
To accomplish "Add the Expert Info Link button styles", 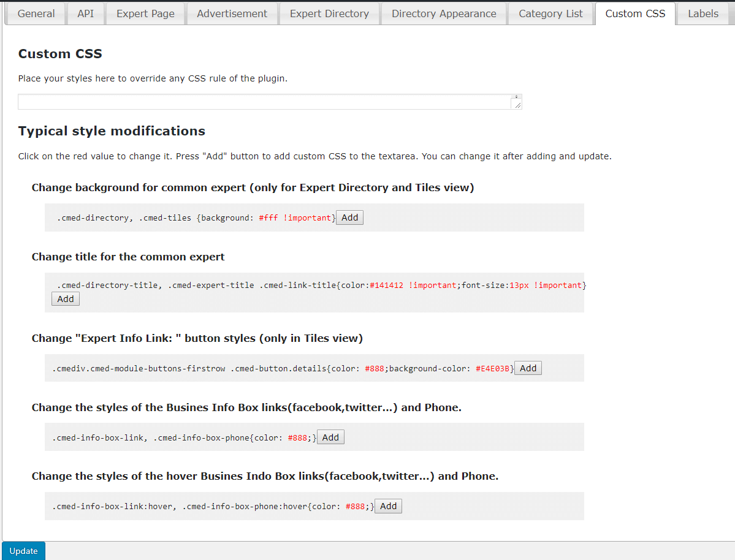I will click(528, 368).
